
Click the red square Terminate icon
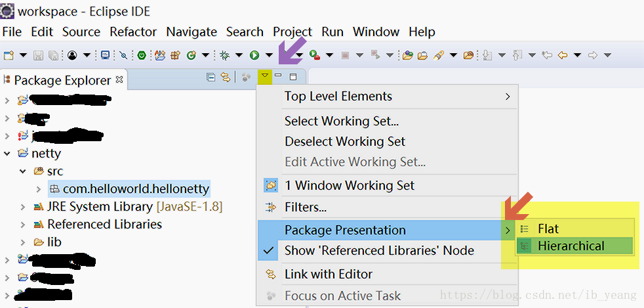pos(346,55)
